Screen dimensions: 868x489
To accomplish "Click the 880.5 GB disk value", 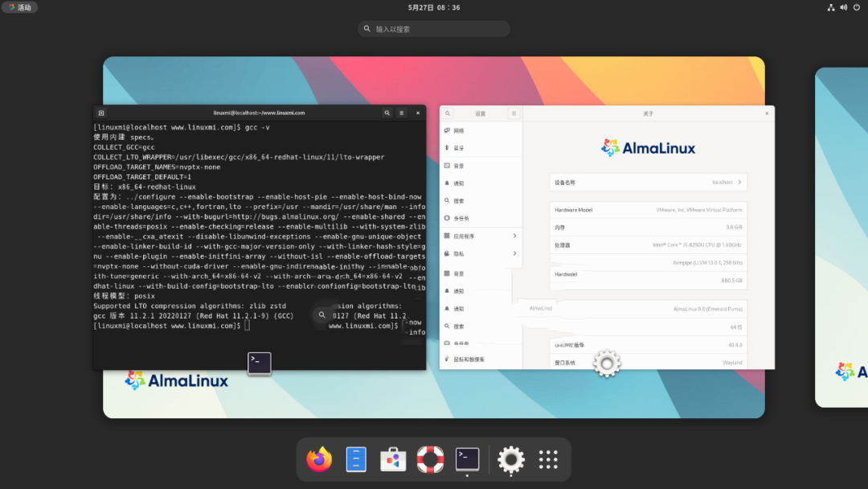I will pos(732,281).
